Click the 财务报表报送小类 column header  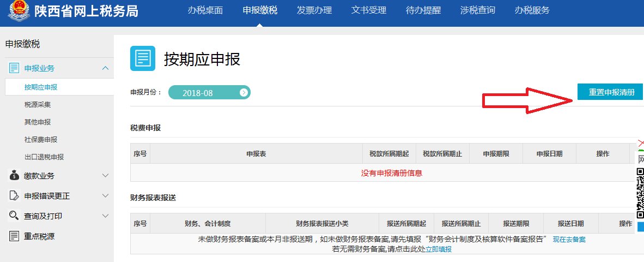[x=323, y=224]
